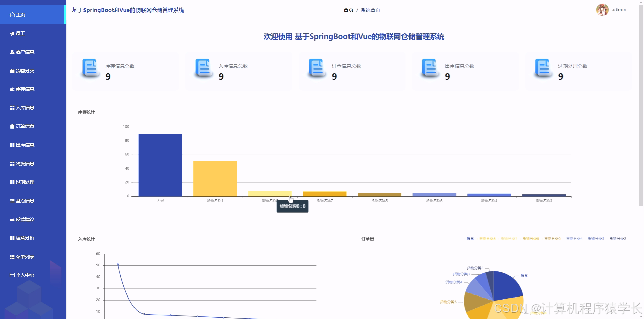Toggle the 粮食 series in 订单量 legend
Viewport: 644px width, 319px height.
tap(469, 239)
